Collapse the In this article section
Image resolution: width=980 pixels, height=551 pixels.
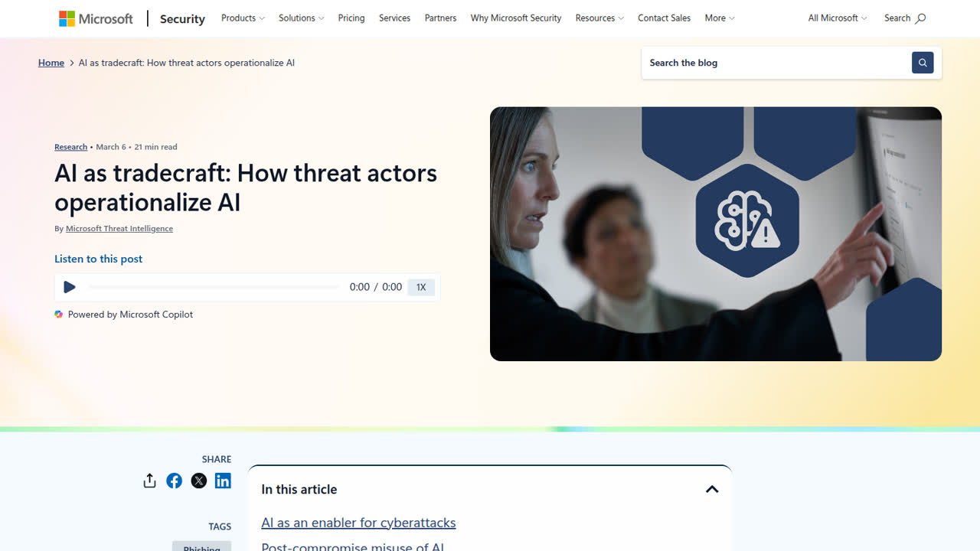coord(712,490)
